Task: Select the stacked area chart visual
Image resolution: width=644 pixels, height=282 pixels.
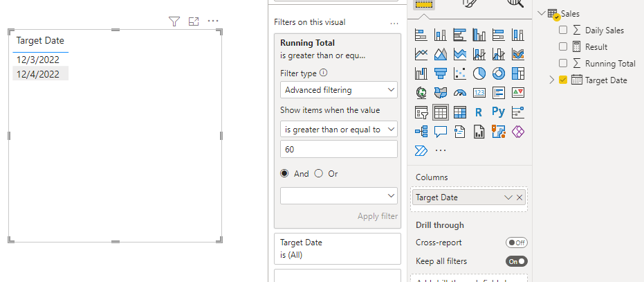Action: 460,54
